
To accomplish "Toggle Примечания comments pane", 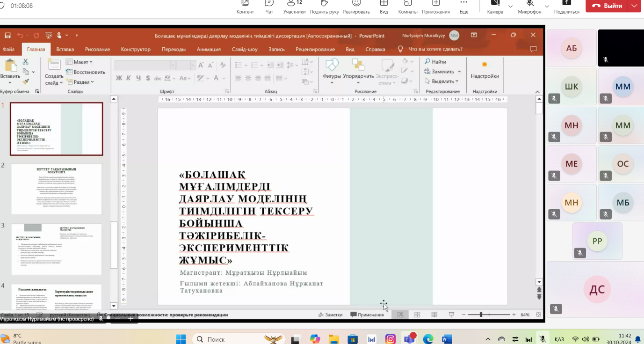I will click(x=367, y=315).
